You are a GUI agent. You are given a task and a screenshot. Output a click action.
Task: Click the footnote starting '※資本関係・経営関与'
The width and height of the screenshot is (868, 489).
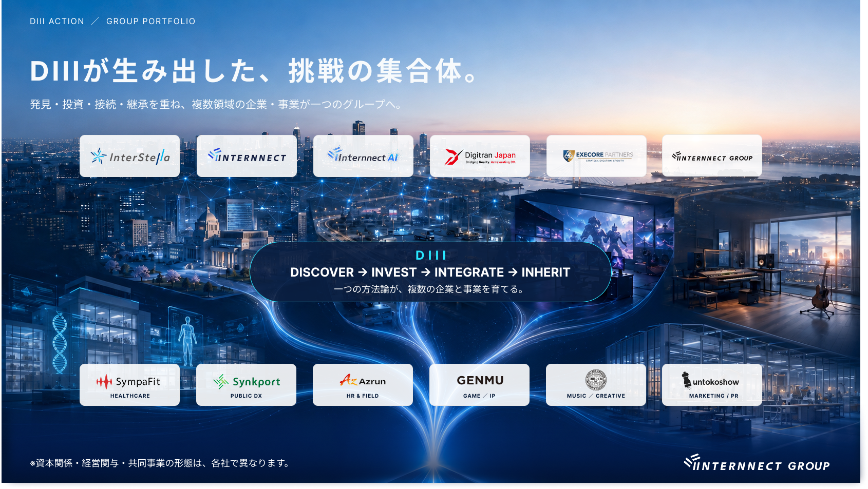pyautogui.click(x=161, y=463)
